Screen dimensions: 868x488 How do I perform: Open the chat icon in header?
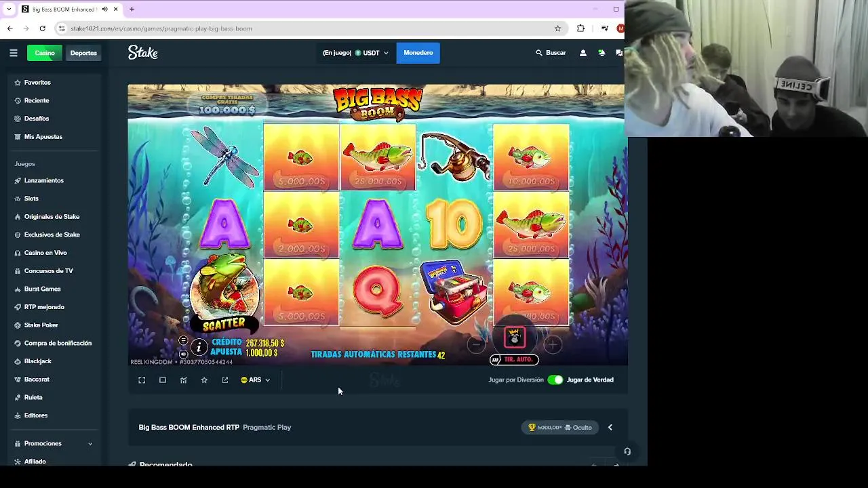click(x=618, y=53)
